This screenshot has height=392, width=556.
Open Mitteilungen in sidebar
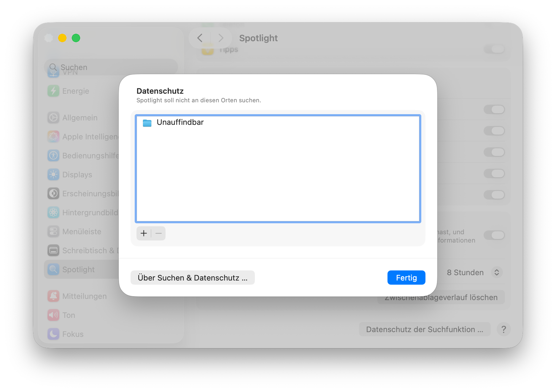click(x=84, y=296)
